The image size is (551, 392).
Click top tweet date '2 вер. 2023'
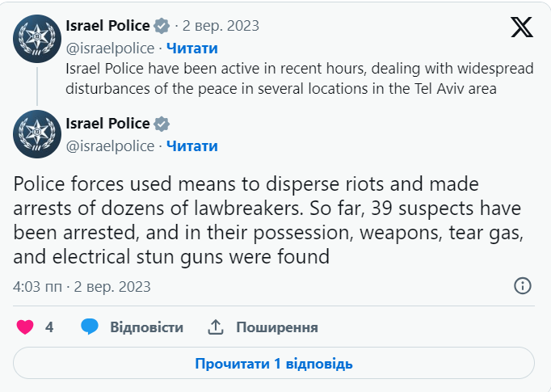coord(222,26)
